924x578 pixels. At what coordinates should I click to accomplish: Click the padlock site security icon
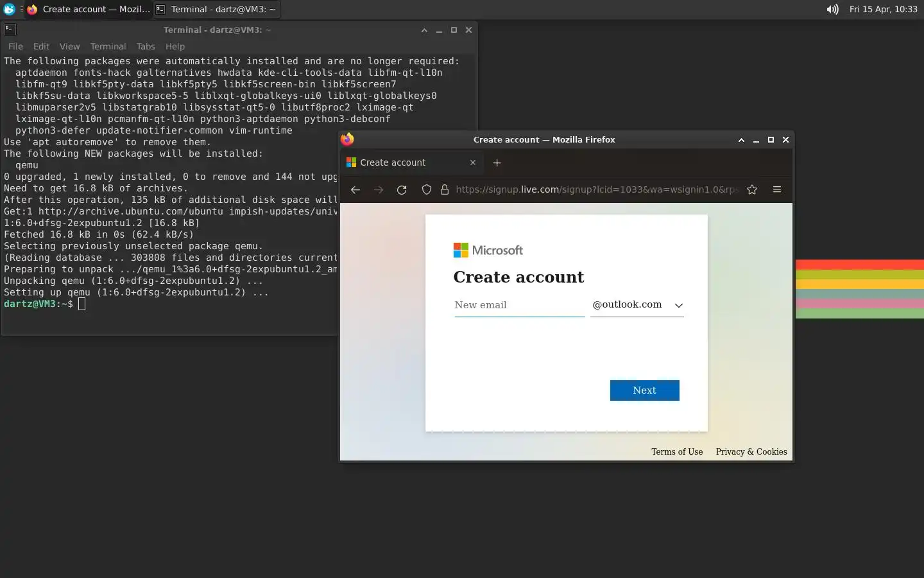(444, 189)
